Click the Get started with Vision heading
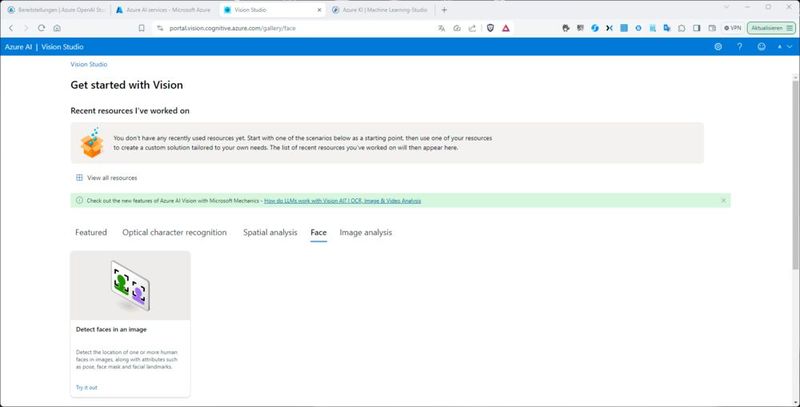The image size is (800, 407). [127, 85]
